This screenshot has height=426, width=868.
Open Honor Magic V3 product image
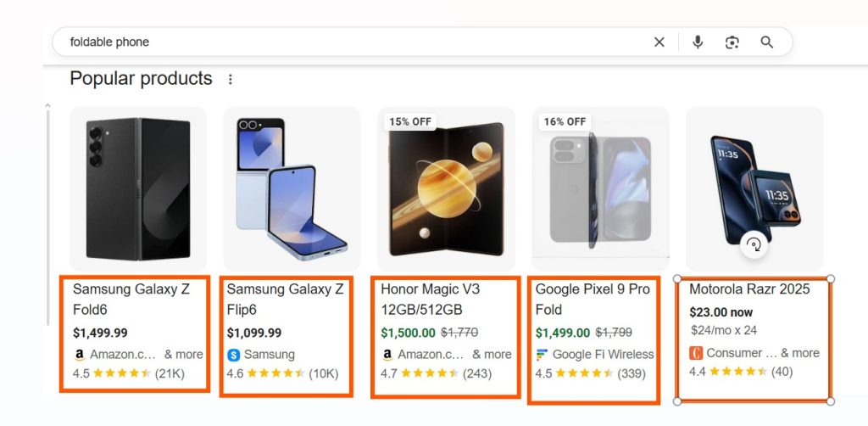click(446, 188)
